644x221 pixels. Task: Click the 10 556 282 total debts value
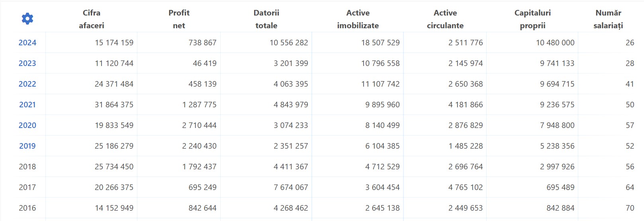point(289,43)
